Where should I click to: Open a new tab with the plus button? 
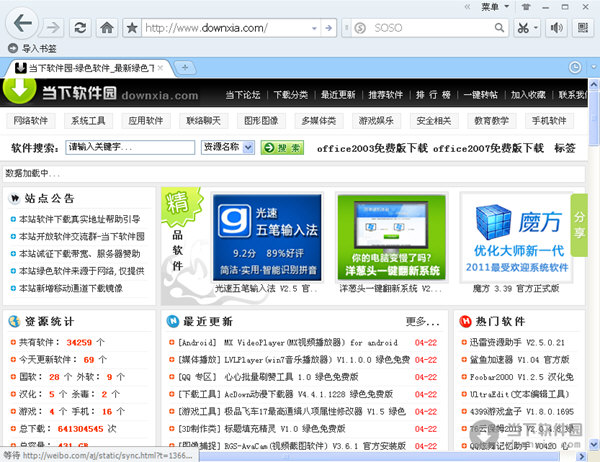tap(185, 68)
